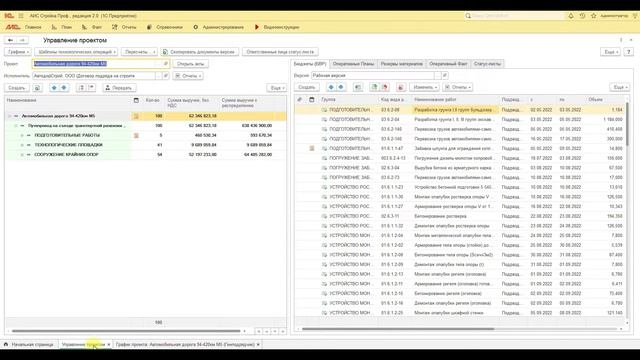Click vertical scrollbar of right works table
Viewport: 640px width, 360px height.
pyautogui.click(x=627, y=124)
